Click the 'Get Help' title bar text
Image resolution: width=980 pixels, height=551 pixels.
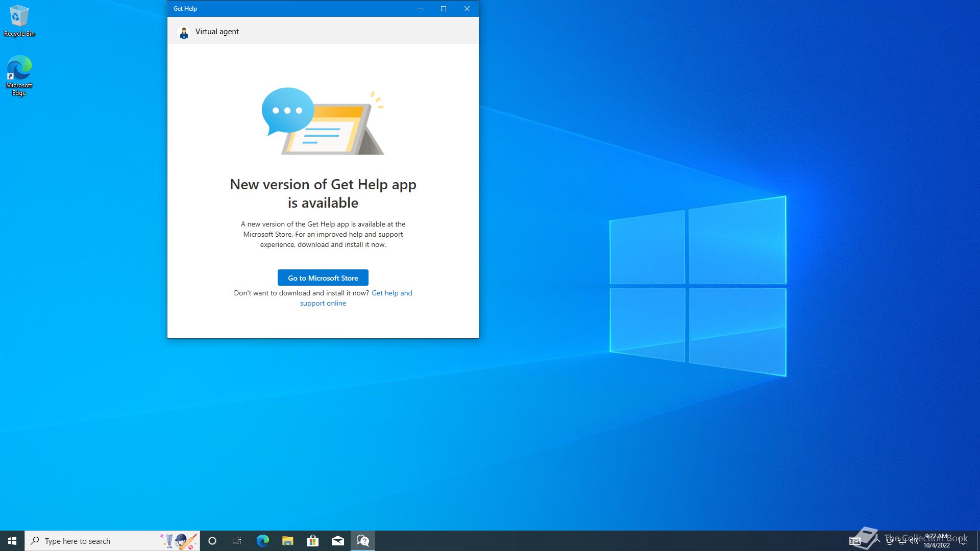click(185, 9)
